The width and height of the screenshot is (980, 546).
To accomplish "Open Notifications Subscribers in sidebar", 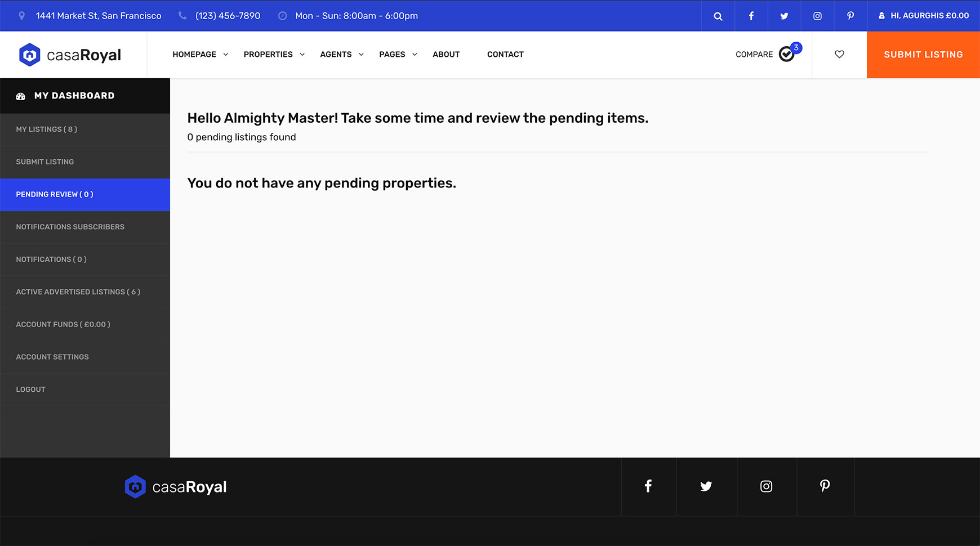I will click(x=85, y=227).
